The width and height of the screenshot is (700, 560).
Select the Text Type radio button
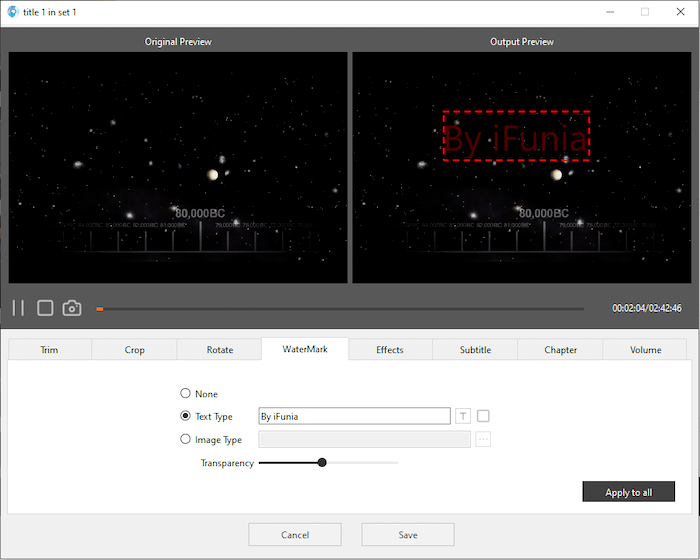185,416
